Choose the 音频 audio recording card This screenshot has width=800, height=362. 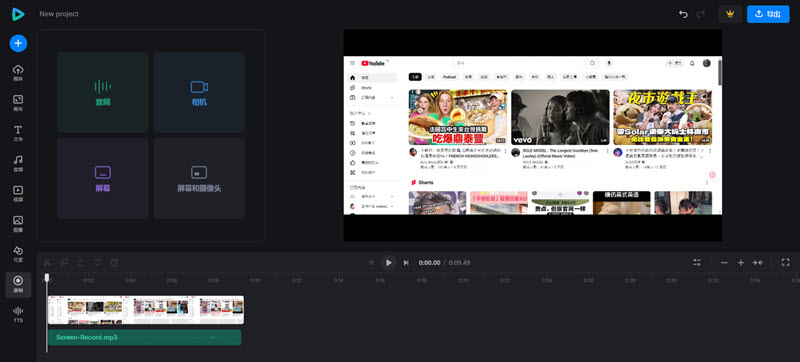point(103,92)
